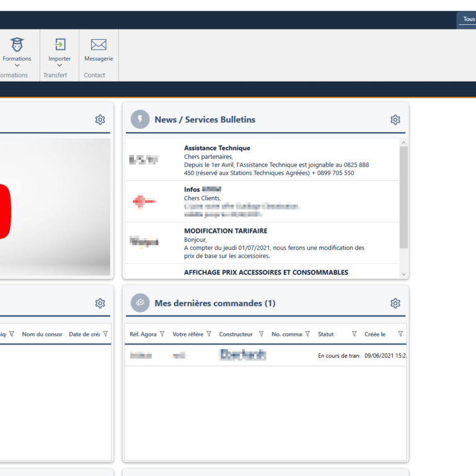The image size is (476, 476).
Task: Open the Assistance Technique news item
Action: pos(217,148)
